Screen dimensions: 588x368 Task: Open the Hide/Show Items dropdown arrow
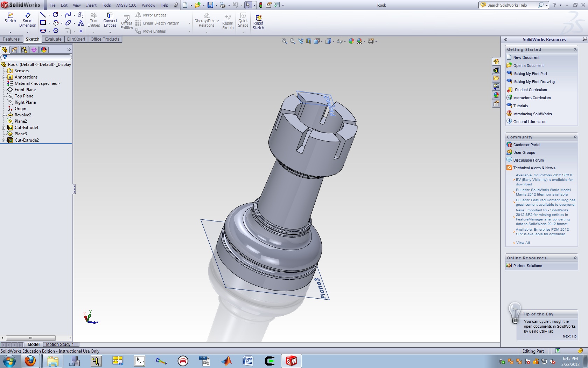pyautogui.click(x=345, y=41)
